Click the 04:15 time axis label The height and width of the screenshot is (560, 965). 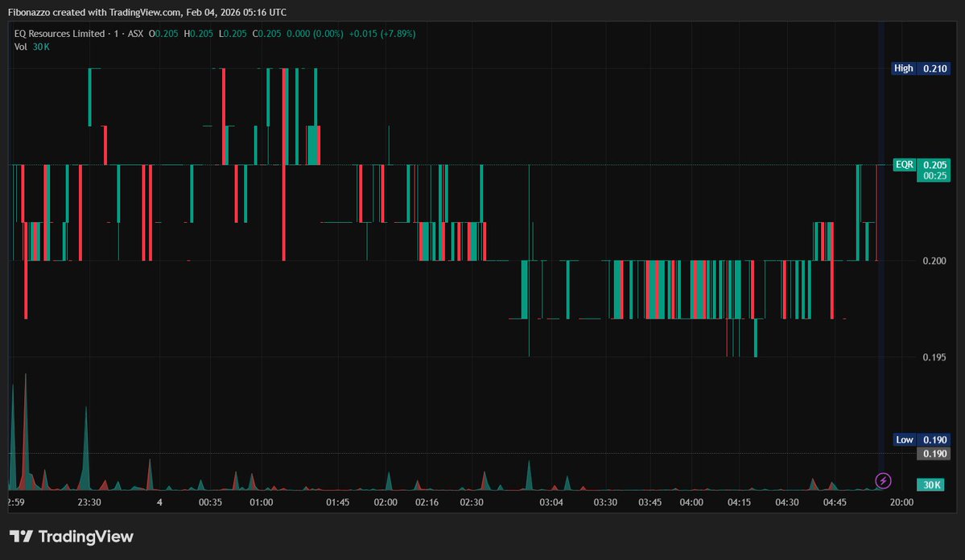click(739, 502)
